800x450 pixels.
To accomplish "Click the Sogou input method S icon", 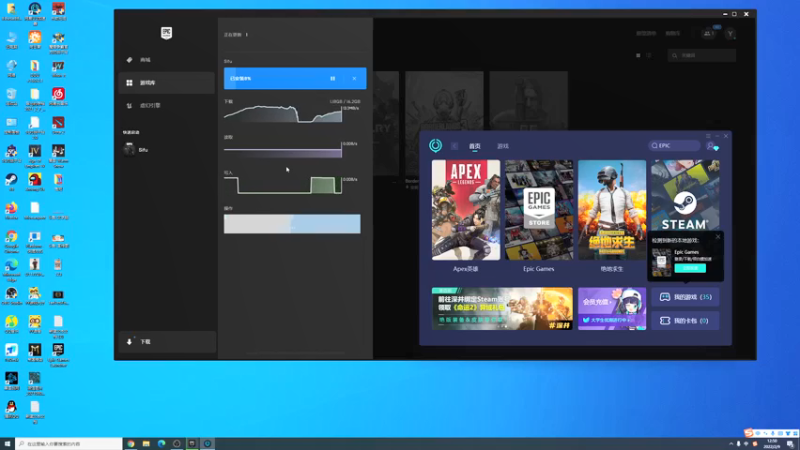I will (748, 433).
